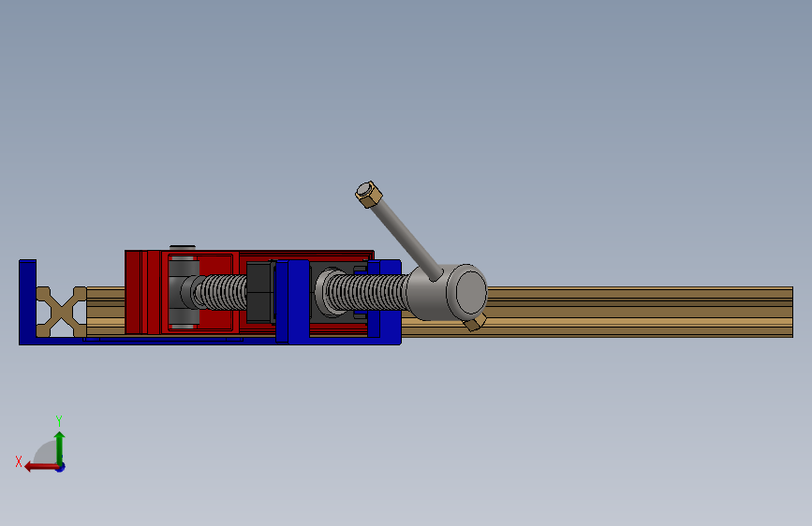Screen dimensions: 812x526
Task: Select the brass nut beneath the handle knob
Action: point(475,323)
